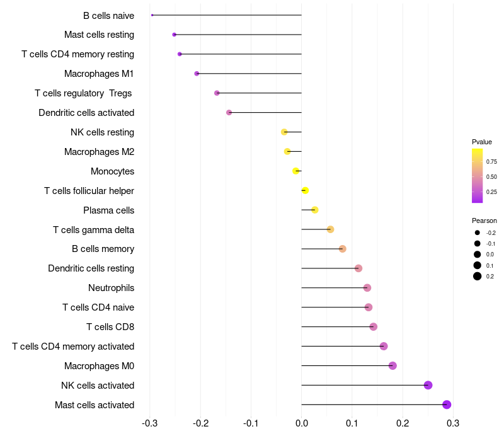Click the 0.0 x-axis tick label
The height and width of the screenshot is (441, 504).
coord(302,423)
